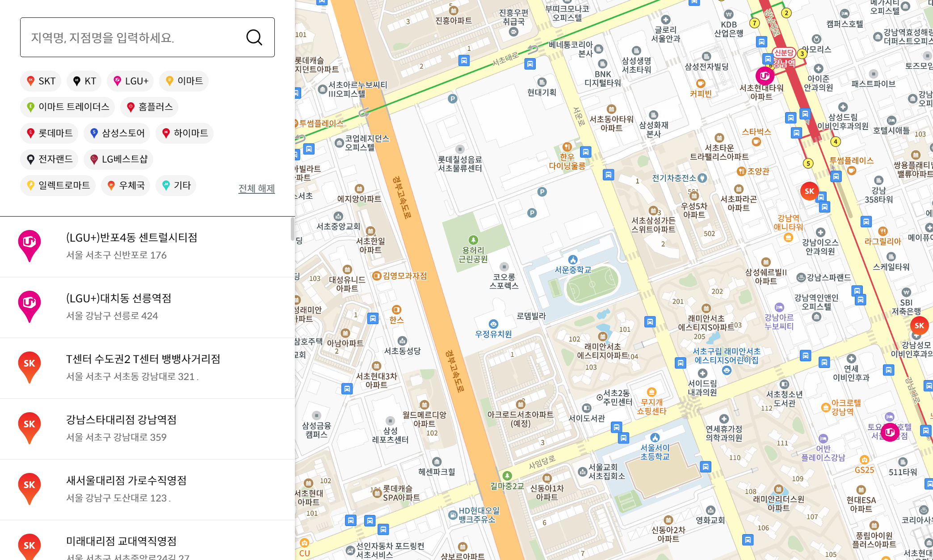Click the search magnifier icon
The image size is (933, 560).
[254, 38]
